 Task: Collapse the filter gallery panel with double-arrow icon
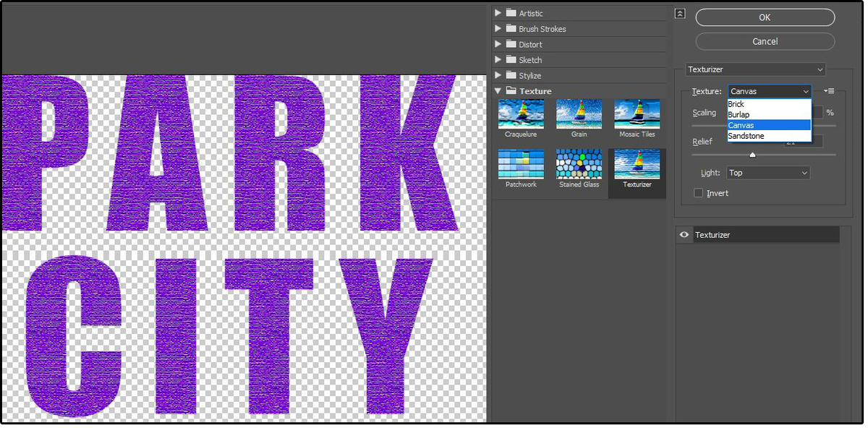(680, 14)
